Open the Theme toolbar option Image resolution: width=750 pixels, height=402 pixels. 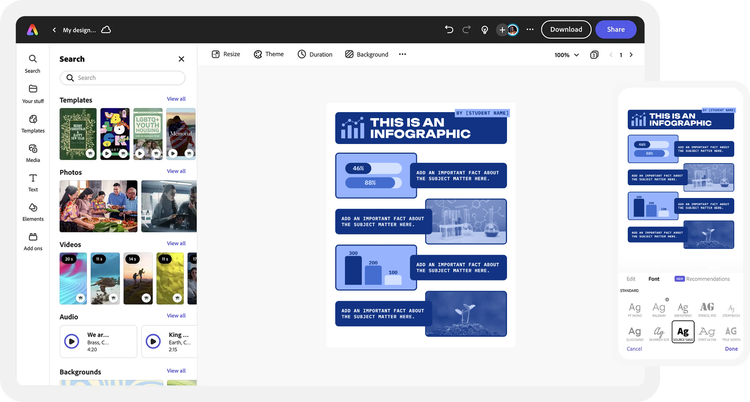(269, 54)
